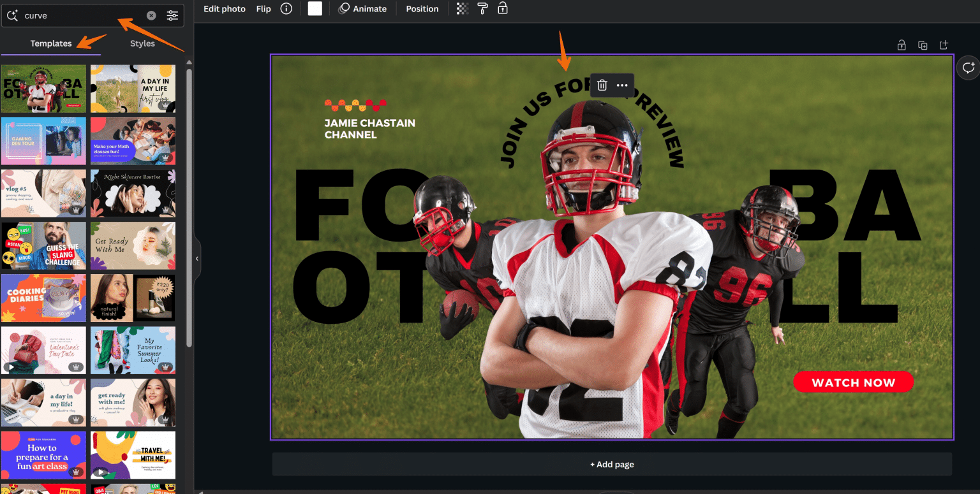Select the Templates tab
This screenshot has width=980, height=494.
pos(51,43)
